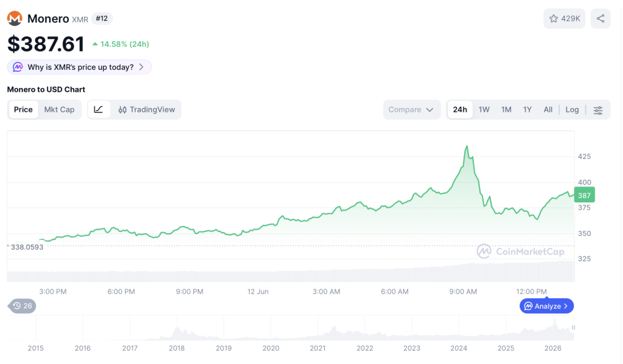623x364 pixels.
Task: Click 2021 on the history timeline
Action: 318,348
